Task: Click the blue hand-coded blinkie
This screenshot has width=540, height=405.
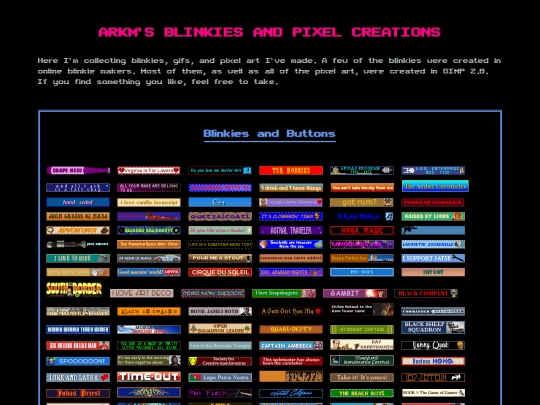Action: tap(78, 202)
